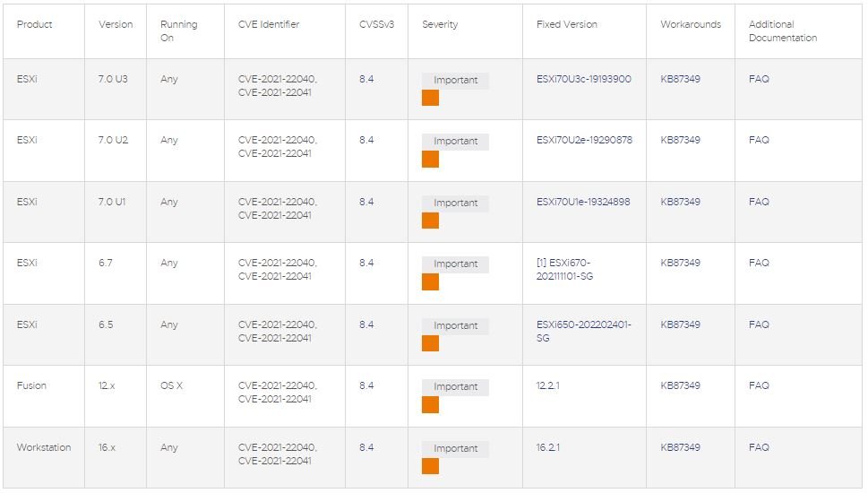This screenshot has height=493, width=868.
Task: Click Important badge in Workstation row
Action: (455, 449)
